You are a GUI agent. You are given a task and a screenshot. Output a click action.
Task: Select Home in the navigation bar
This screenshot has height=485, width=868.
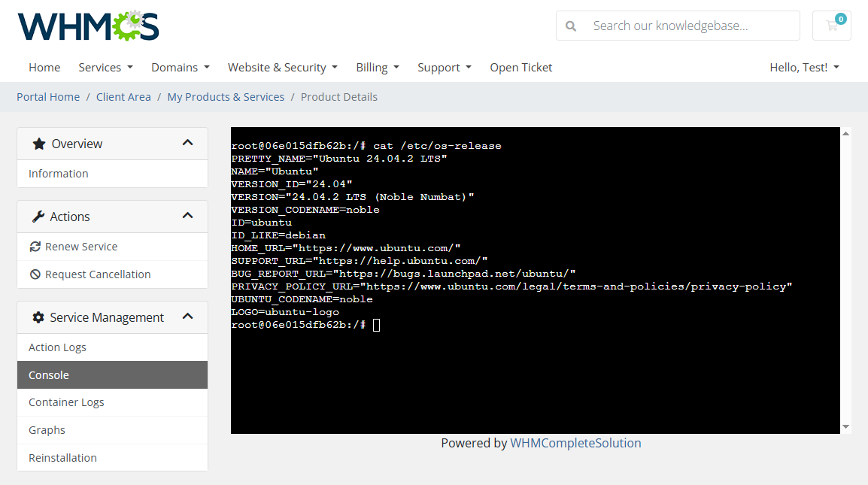(44, 67)
